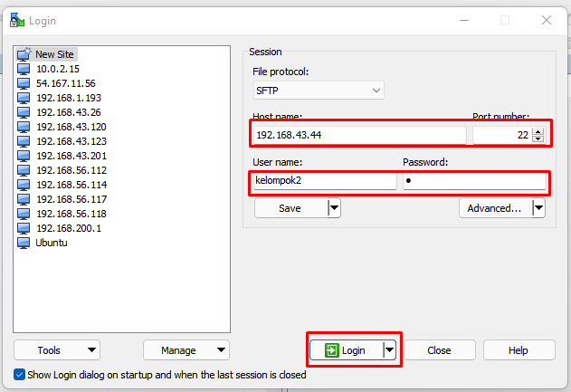
Task: Select 192.168.56.114 in the site list
Action: [71, 185]
